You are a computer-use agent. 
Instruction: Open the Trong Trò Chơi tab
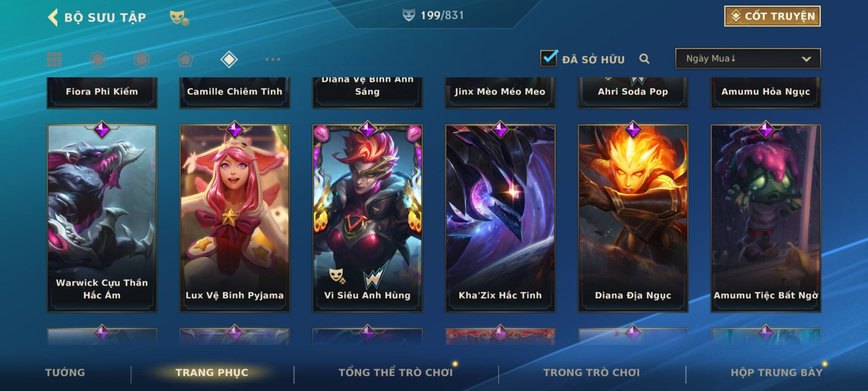coord(592,373)
